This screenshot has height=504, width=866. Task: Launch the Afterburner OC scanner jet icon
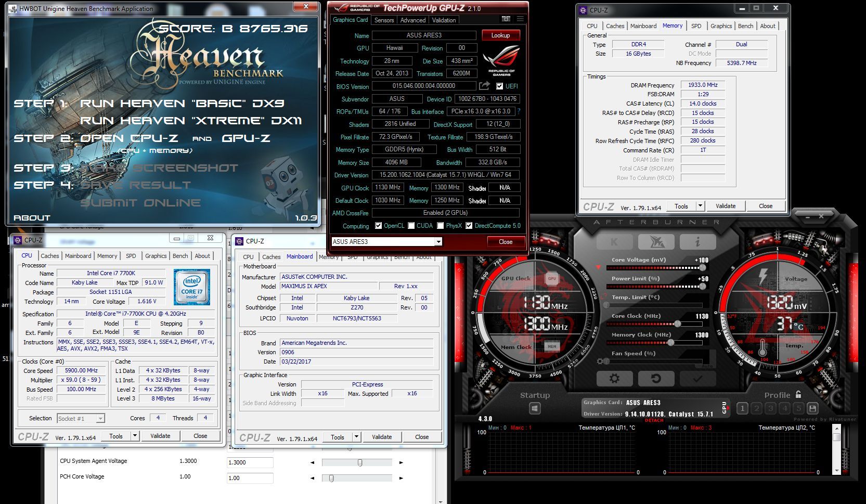(656, 241)
